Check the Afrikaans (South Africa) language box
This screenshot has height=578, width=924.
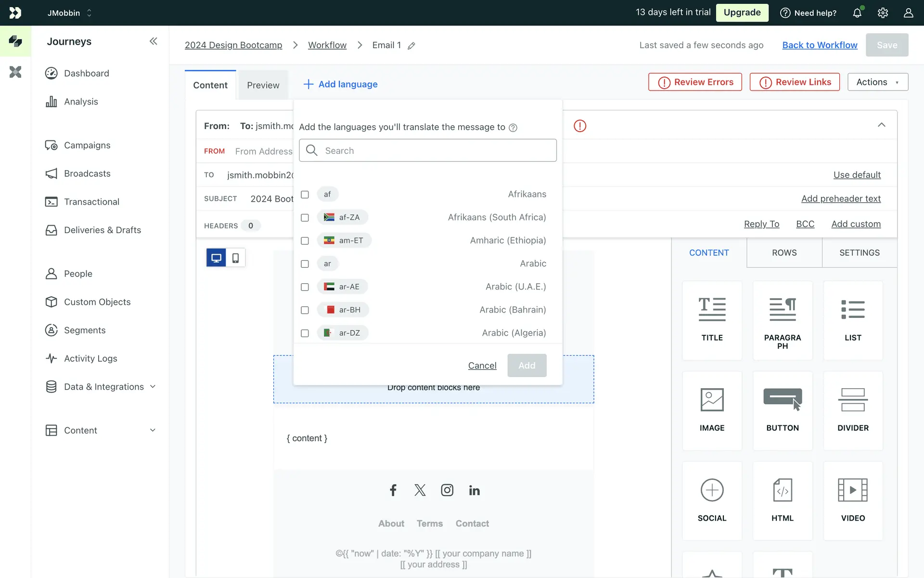click(x=305, y=218)
